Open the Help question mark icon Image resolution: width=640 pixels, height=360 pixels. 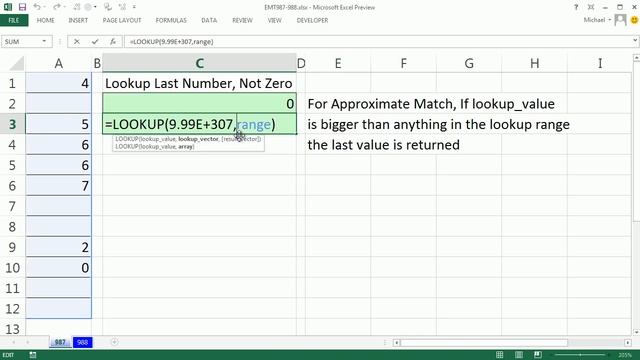tap(576, 7)
